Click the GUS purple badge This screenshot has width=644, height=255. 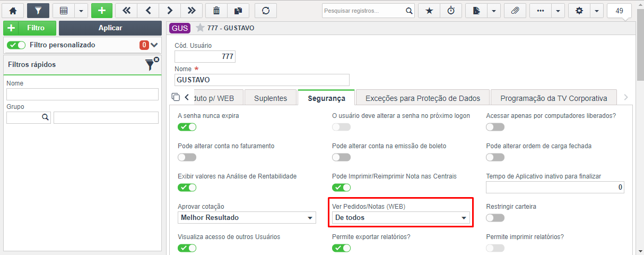180,28
